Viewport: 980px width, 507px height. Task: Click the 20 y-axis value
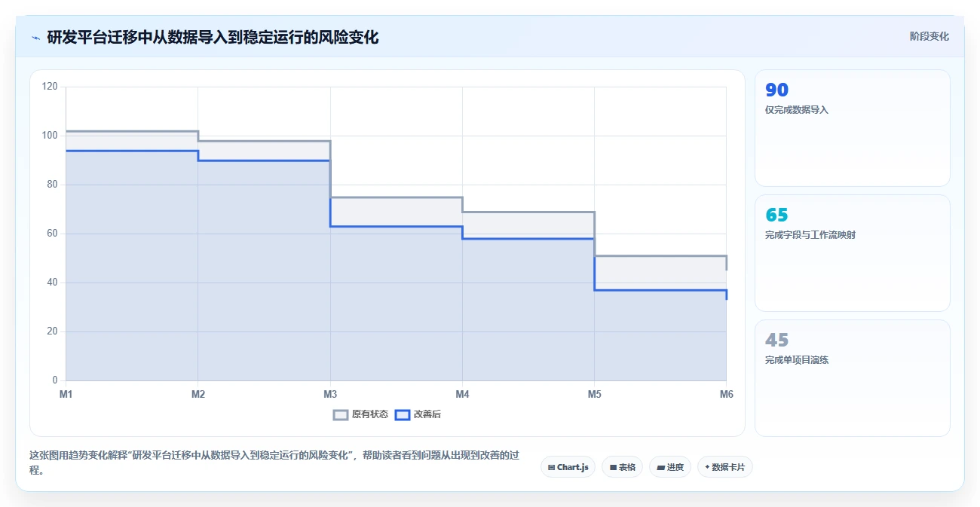point(53,331)
